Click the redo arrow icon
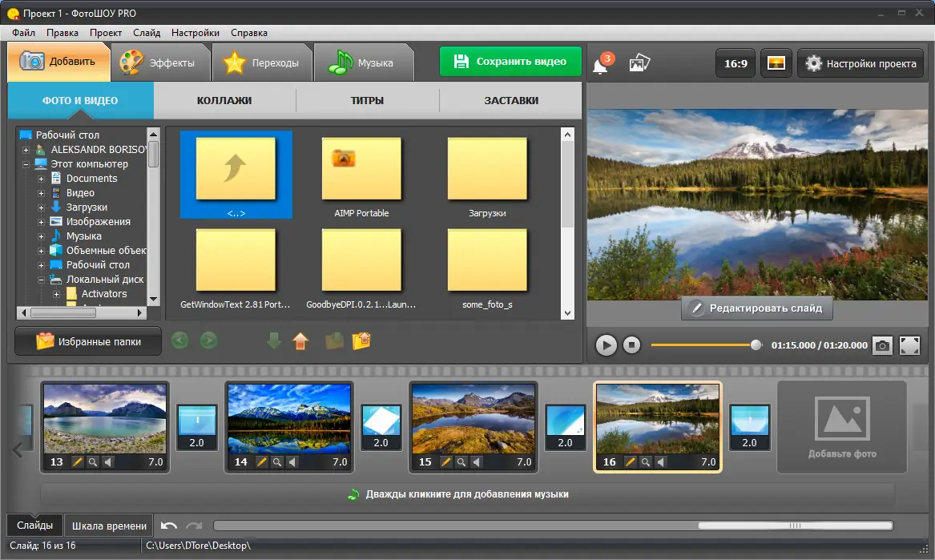The width and height of the screenshot is (935, 560). click(x=194, y=526)
